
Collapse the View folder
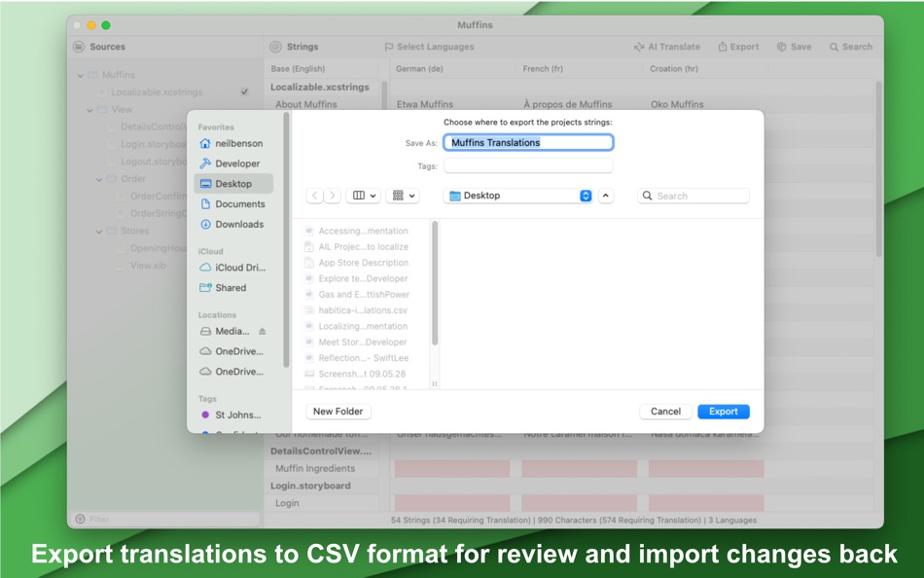[x=89, y=110]
